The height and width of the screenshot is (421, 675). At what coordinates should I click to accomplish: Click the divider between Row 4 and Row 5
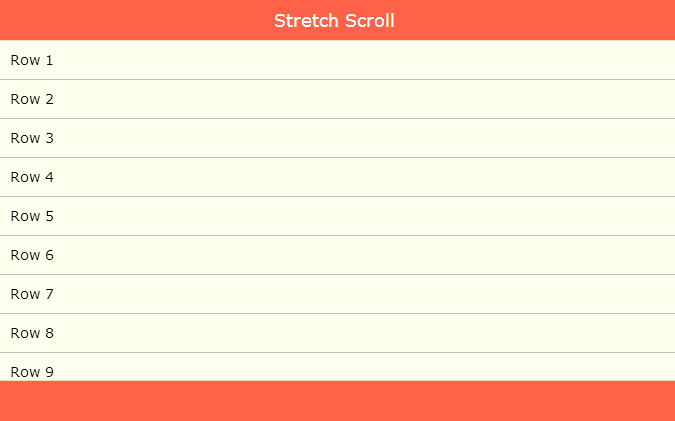(x=337, y=196)
